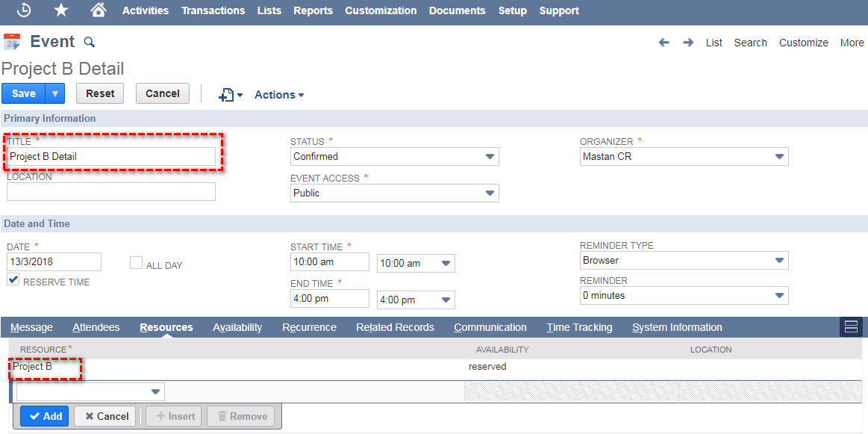Image resolution: width=868 pixels, height=434 pixels.
Task: Switch to the Attendees tab
Action: (x=96, y=326)
